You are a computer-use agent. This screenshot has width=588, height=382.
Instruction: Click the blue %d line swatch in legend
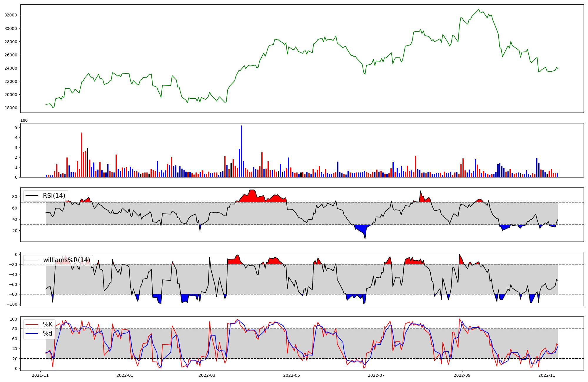pos(32,334)
